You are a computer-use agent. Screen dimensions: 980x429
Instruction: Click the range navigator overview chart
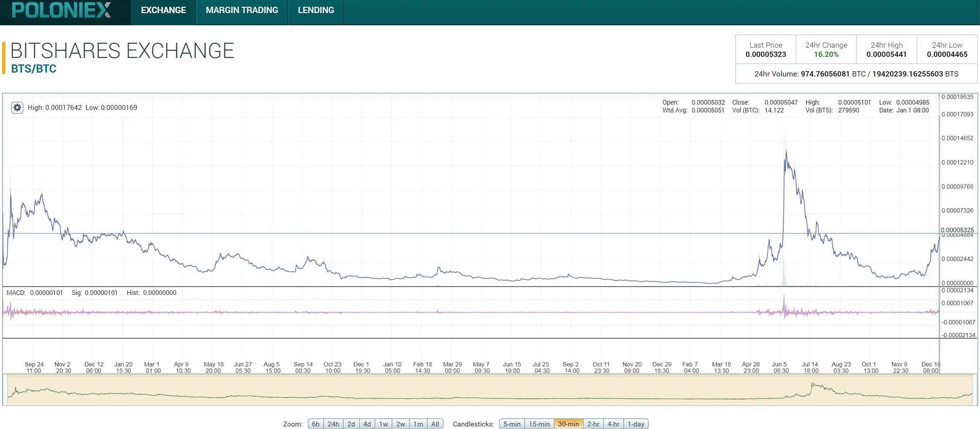coord(489,390)
